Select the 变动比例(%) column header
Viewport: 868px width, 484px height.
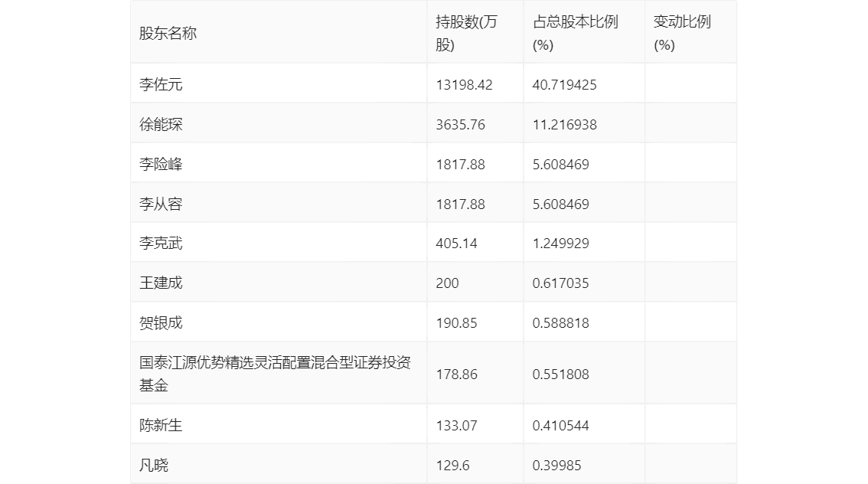[682, 33]
